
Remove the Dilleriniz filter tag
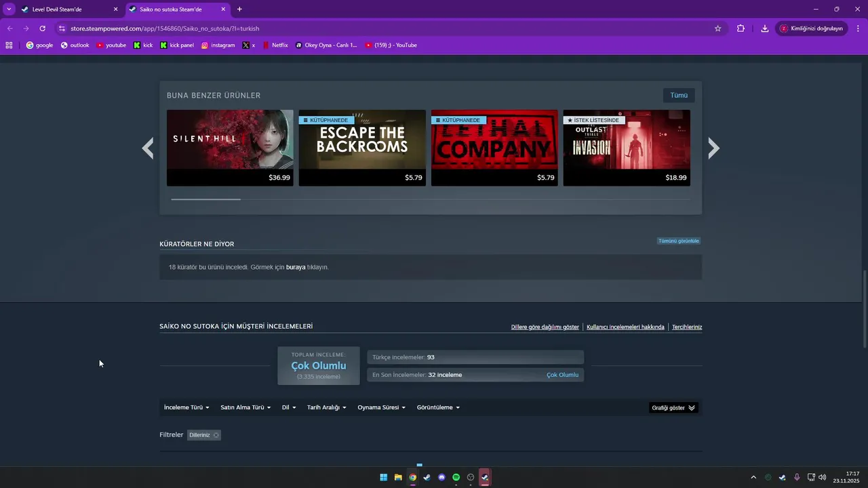click(216, 435)
